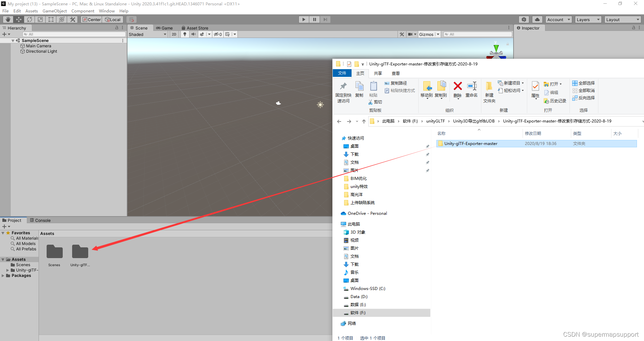The height and width of the screenshot is (341, 644).
Task: Expand the Assets folder in Project panel
Action: 3,259
